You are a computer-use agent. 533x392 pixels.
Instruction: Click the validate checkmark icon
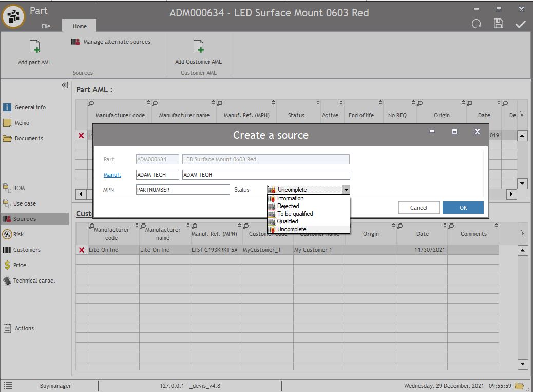click(x=520, y=24)
